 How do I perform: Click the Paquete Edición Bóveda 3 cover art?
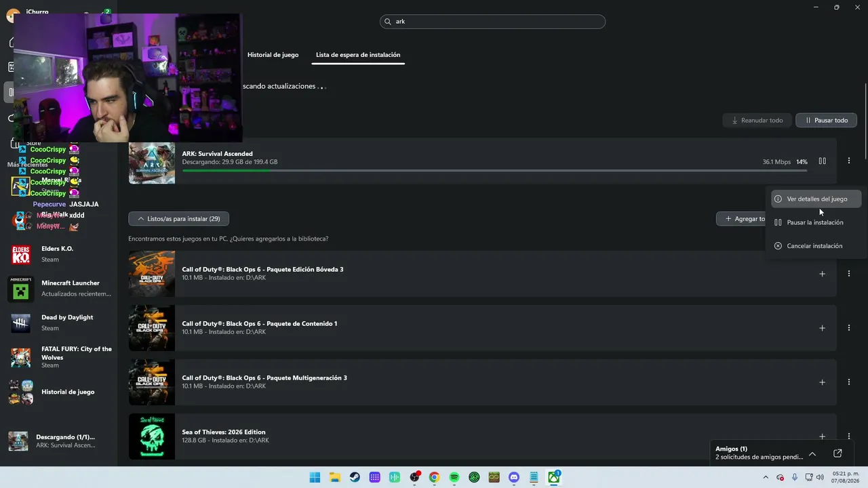coord(152,274)
